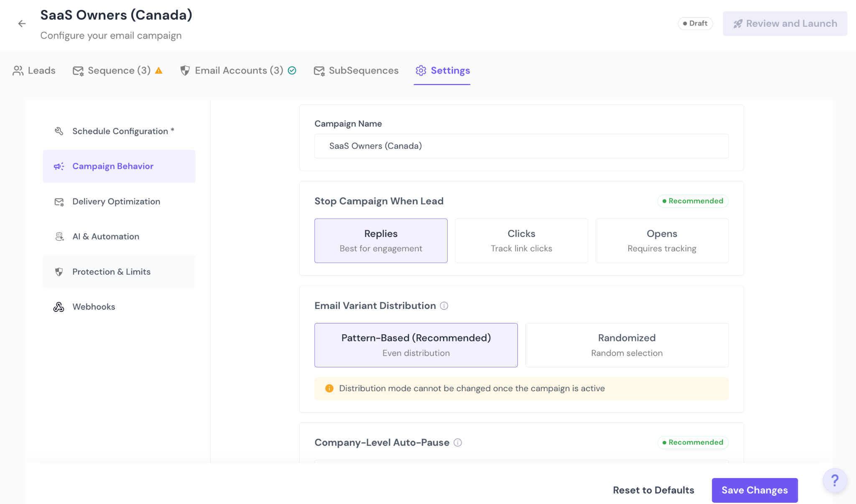Click the info icon beside Email Variant Distribution
856x504 pixels.
(444, 306)
